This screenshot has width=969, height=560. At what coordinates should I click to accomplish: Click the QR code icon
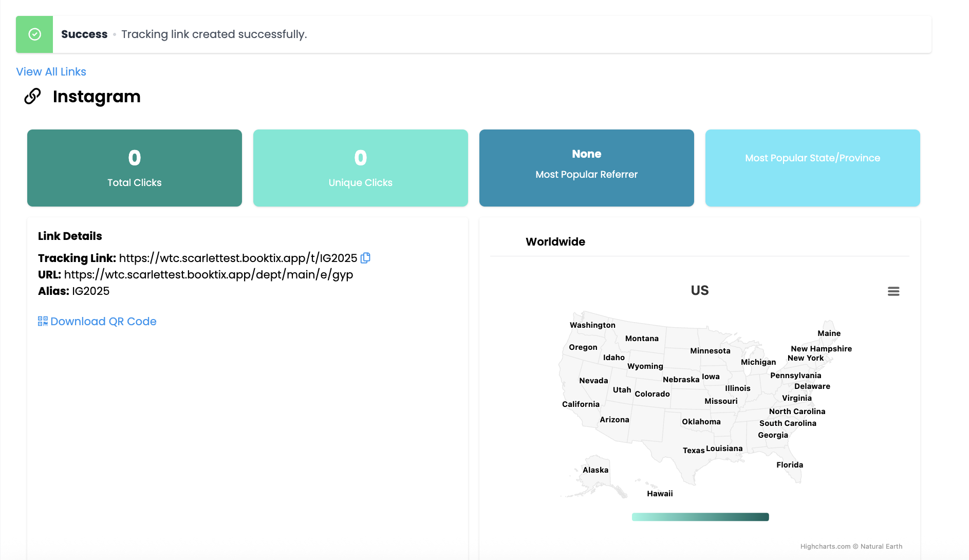[x=43, y=321]
